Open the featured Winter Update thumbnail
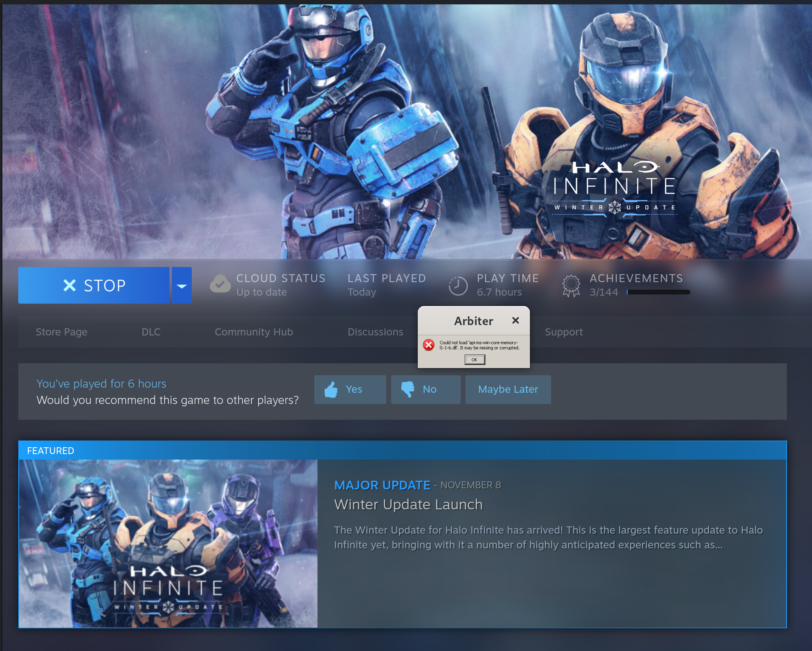This screenshot has width=812, height=651. tap(168, 544)
